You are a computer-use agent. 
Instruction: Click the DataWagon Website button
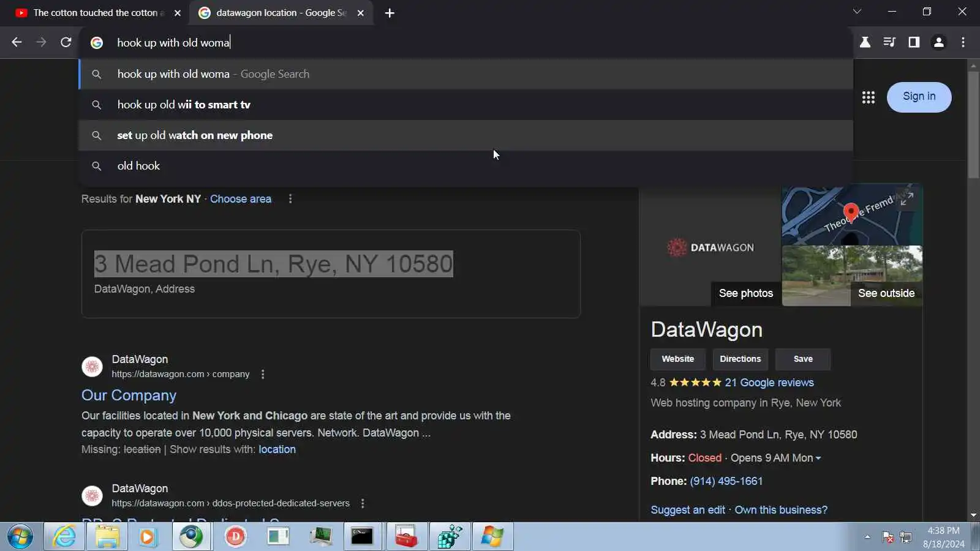tap(678, 359)
